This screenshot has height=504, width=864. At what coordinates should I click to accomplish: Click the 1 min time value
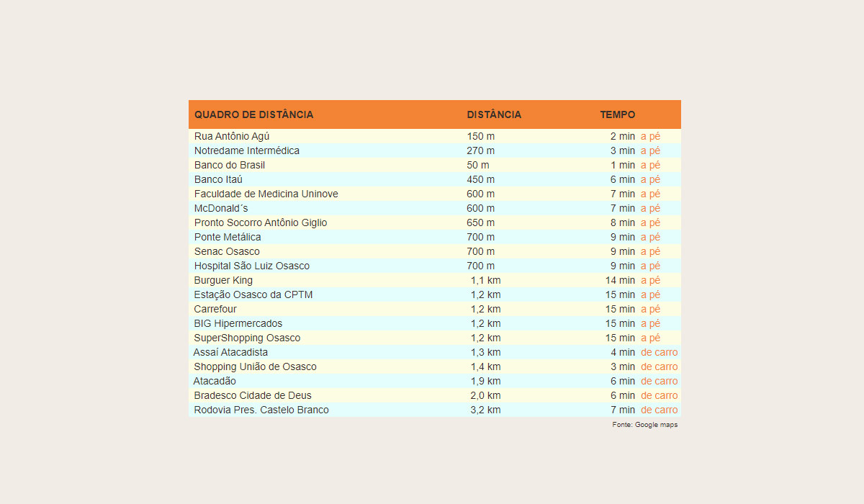623,165
